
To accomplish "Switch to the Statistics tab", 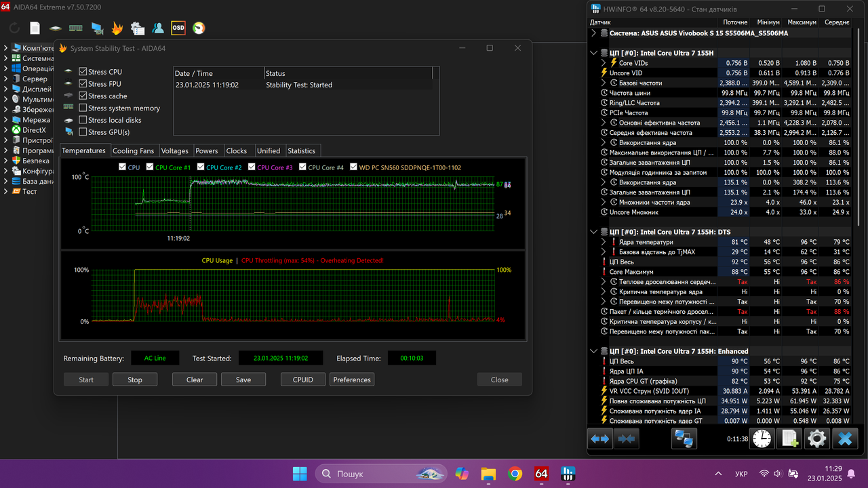I will pyautogui.click(x=302, y=150).
